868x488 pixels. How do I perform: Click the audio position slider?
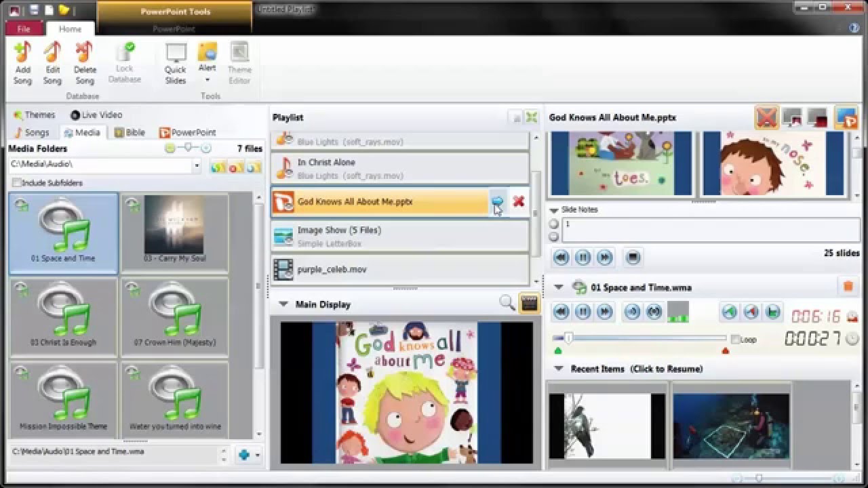click(639, 338)
